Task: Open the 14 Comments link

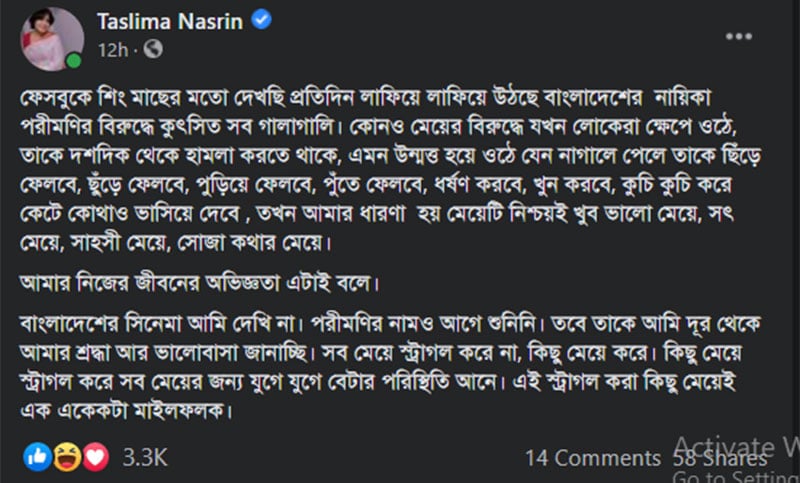Action: point(593,458)
